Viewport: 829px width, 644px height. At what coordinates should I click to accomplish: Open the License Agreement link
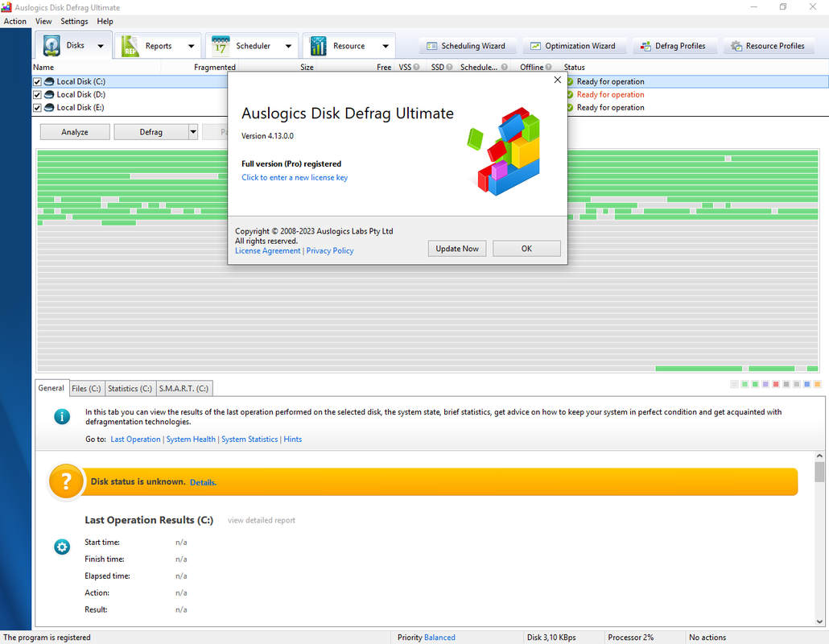(x=267, y=250)
